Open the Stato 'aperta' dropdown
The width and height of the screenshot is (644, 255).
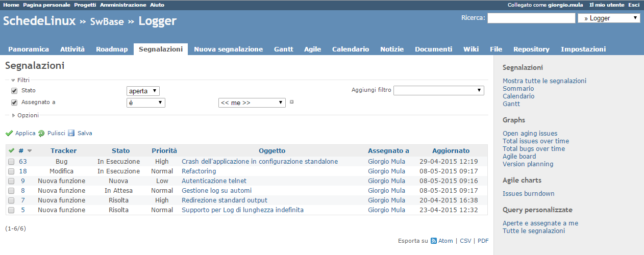[x=143, y=91]
